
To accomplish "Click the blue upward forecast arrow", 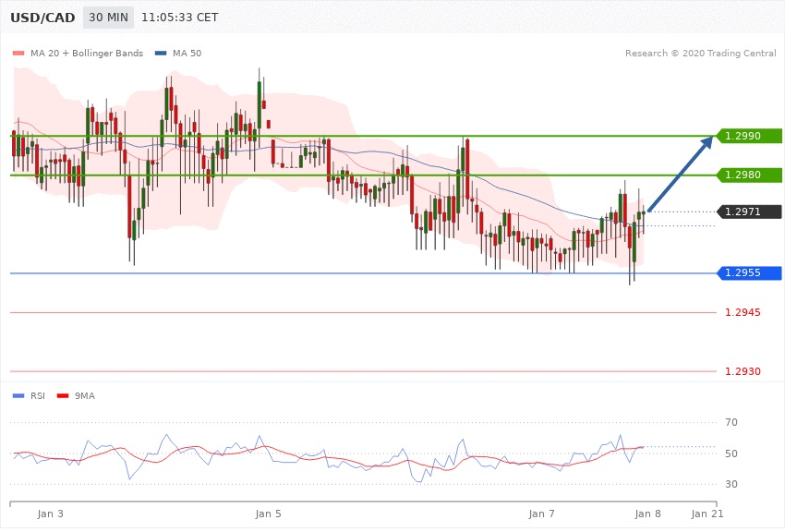I will (682, 175).
